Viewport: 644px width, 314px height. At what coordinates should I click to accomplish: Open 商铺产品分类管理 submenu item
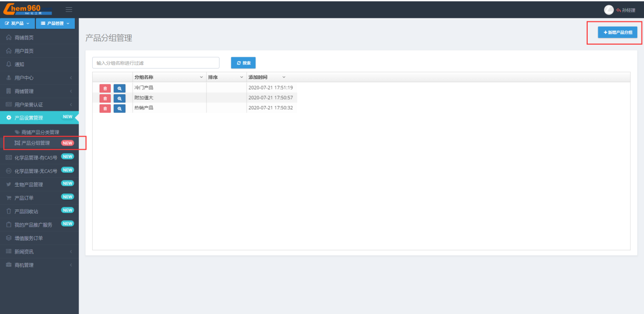[40, 132]
